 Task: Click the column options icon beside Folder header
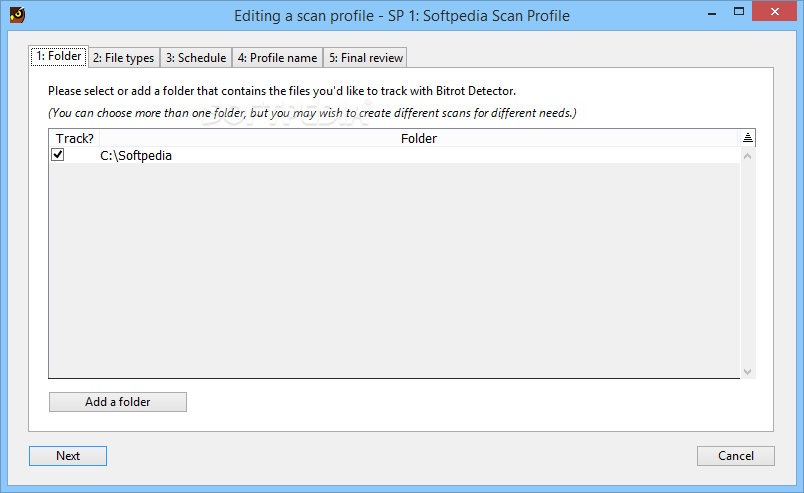pos(748,137)
